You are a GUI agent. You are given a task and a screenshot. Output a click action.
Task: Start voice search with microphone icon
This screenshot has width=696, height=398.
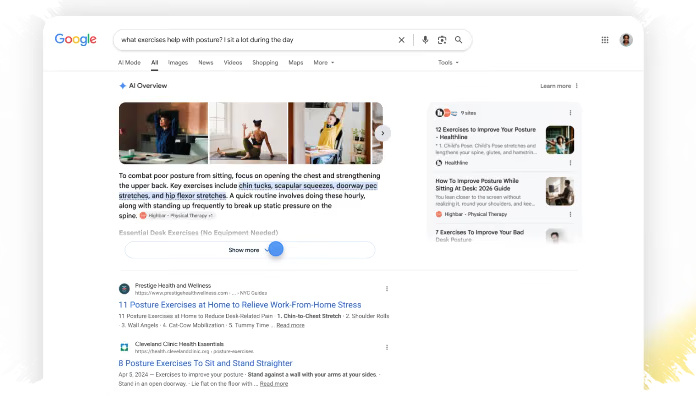[x=425, y=40]
